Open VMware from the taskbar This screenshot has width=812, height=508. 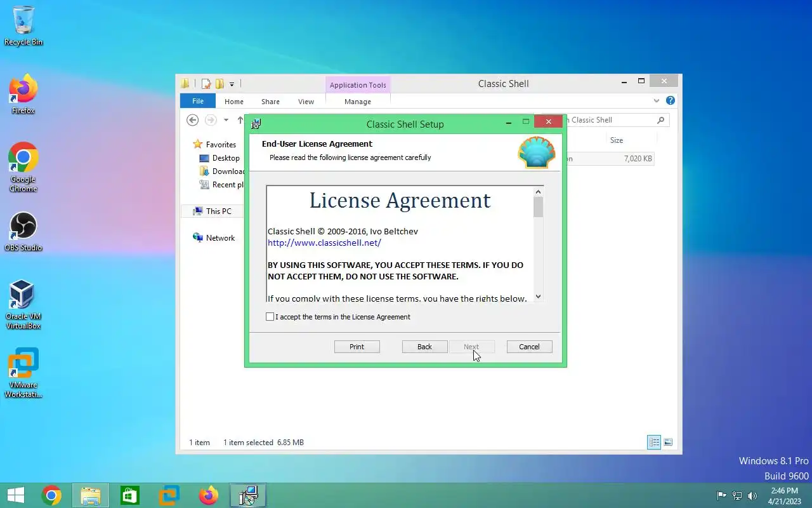(x=169, y=495)
